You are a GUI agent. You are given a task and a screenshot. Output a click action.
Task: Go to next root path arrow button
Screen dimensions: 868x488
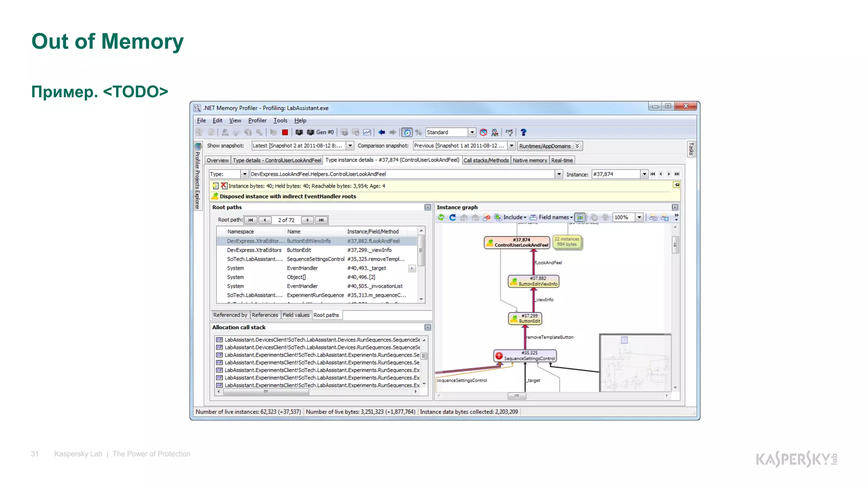[307, 220]
